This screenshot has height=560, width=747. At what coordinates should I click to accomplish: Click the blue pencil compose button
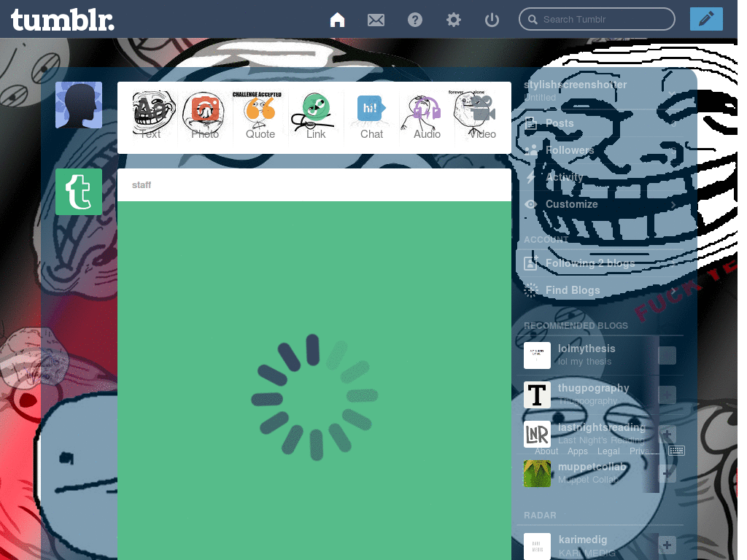(x=706, y=19)
